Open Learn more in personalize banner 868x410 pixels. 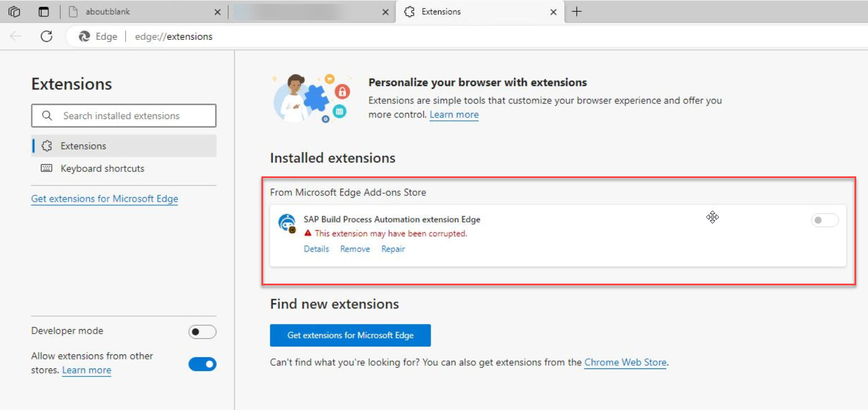click(454, 115)
